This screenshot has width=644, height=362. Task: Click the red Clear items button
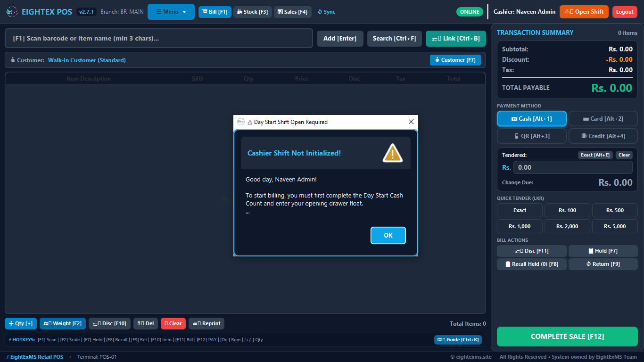(173, 323)
